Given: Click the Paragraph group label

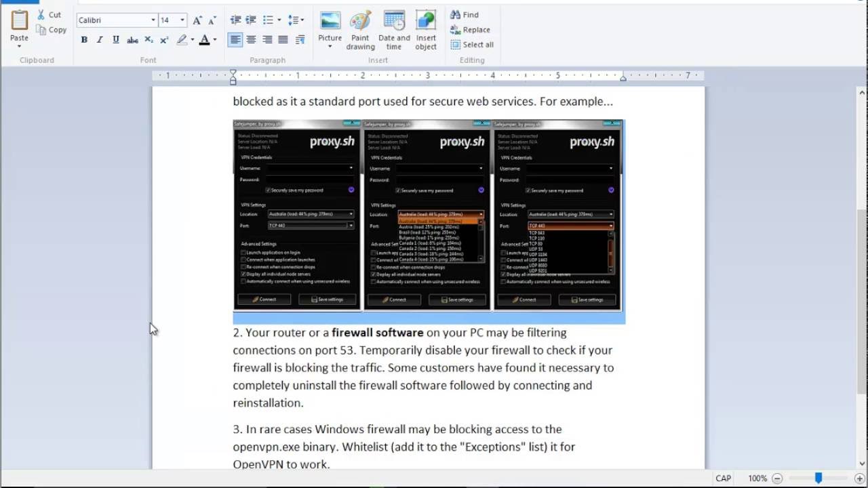Looking at the screenshot, I should click(x=268, y=60).
